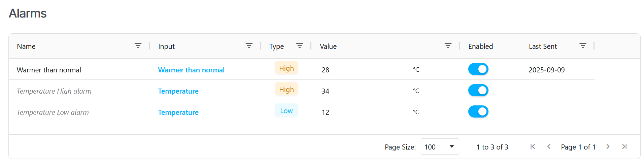Sort by the Enabled column header

pos(480,46)
